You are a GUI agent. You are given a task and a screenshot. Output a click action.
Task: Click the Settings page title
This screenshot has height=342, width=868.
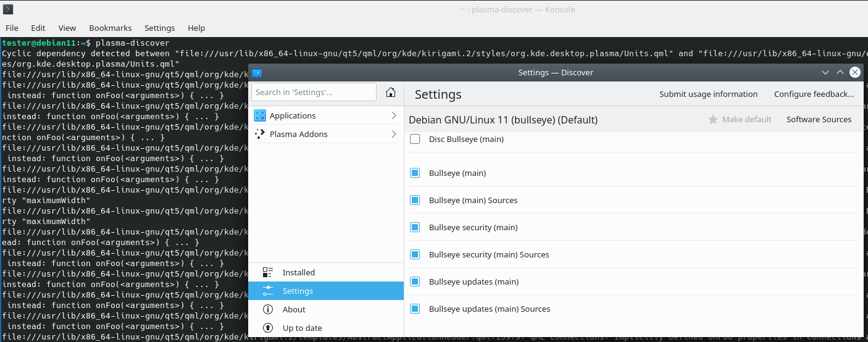[438, 94]
